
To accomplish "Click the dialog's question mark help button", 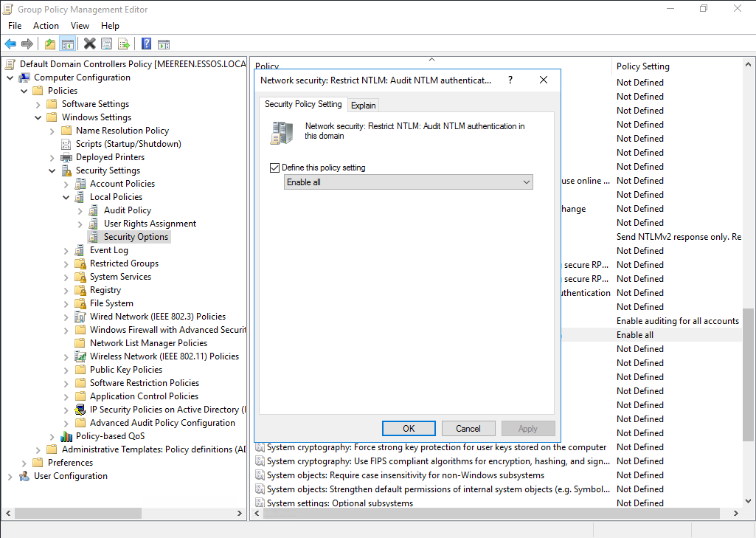I will click(x=510, y=80).
